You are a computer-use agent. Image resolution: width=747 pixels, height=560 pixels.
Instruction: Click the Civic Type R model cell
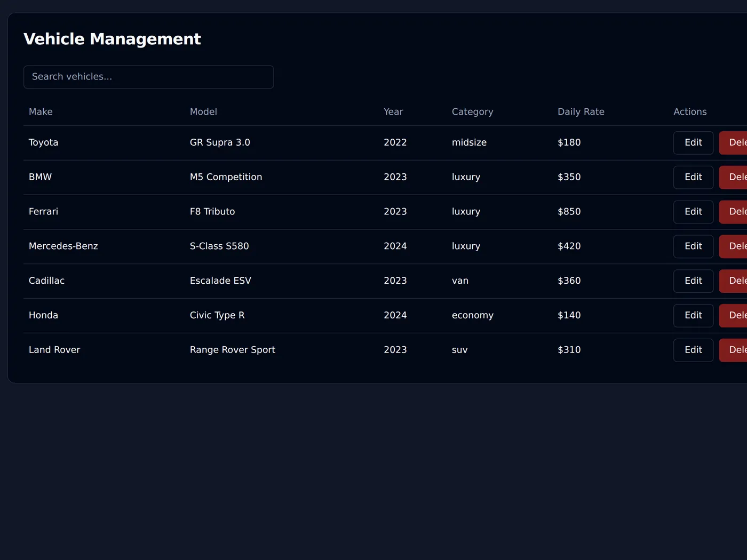coord(217,316)
